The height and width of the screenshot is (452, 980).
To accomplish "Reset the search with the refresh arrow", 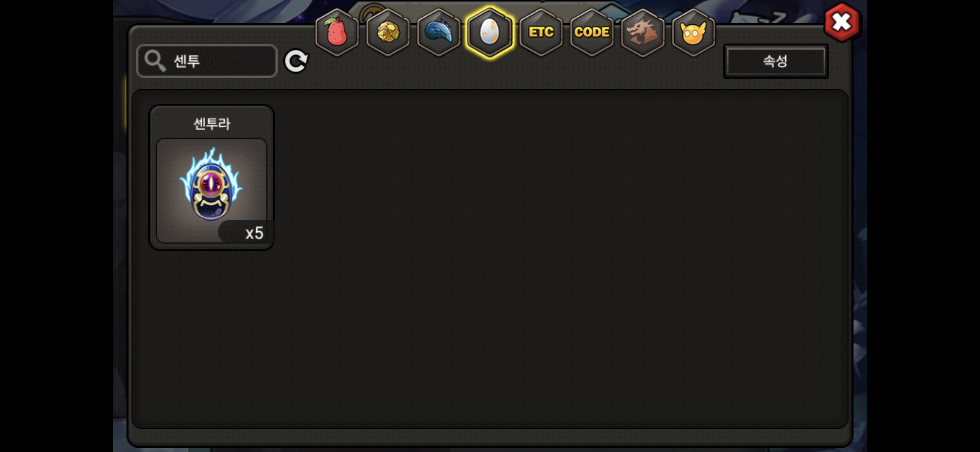I will (296, 61).
